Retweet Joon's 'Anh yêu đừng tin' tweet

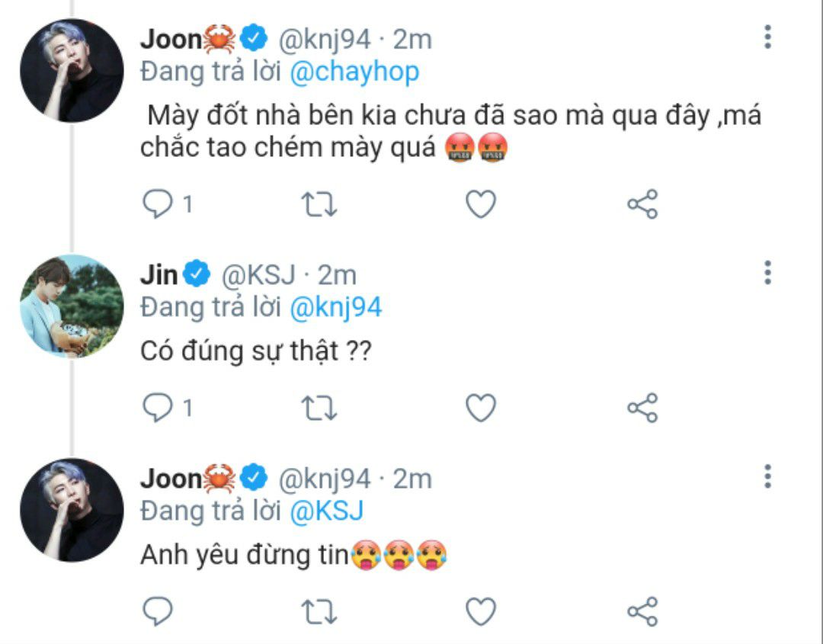pos(319,611)
